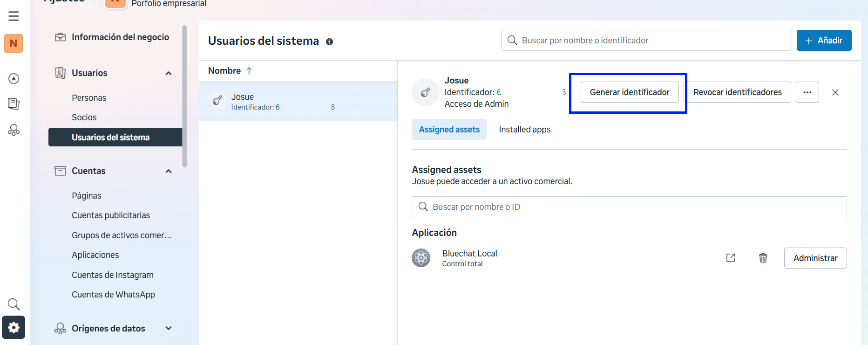Click the Generar identificador button
This screenshot has height=345, width=868.
629,92
